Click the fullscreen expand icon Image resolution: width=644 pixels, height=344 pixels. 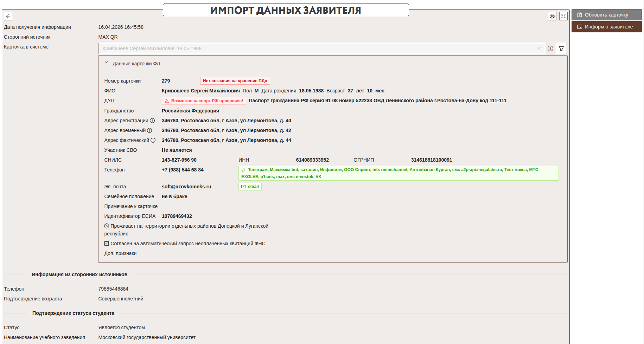pyautogui.click(x=563, y=16)
